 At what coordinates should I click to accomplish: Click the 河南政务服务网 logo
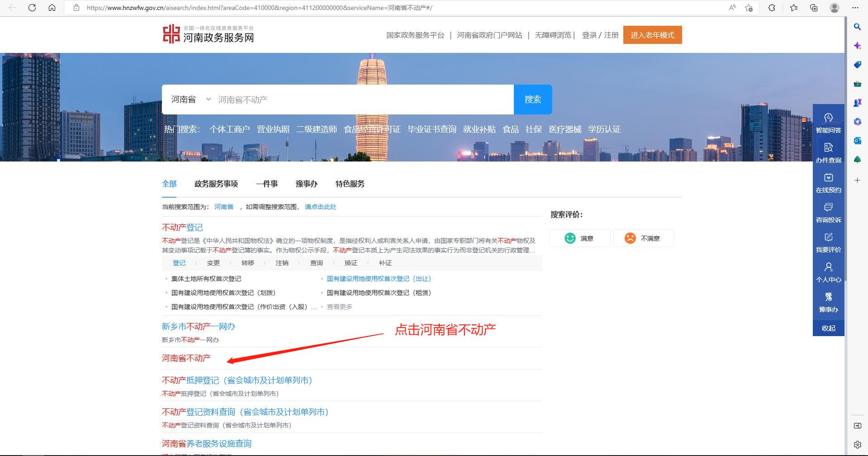208,34
